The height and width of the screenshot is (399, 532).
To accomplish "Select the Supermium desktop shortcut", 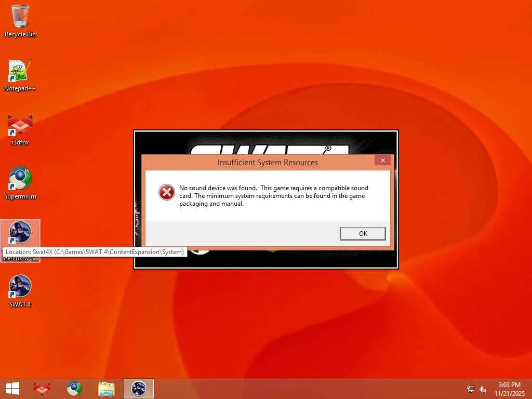I will 20,183.
